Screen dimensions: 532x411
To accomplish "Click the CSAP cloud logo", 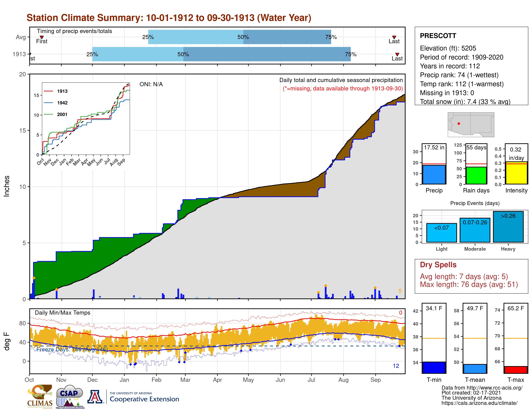I will [70, 396].
